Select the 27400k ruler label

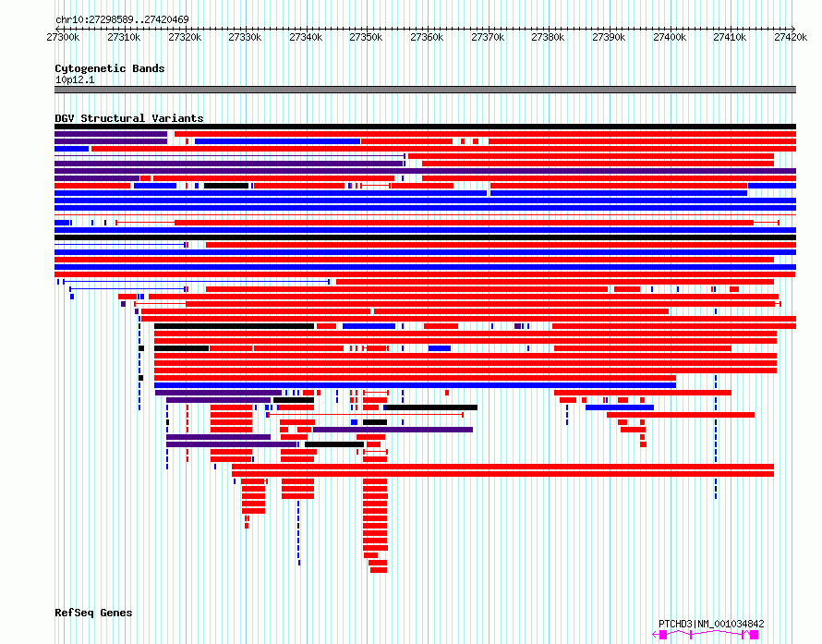pos(670,37)
